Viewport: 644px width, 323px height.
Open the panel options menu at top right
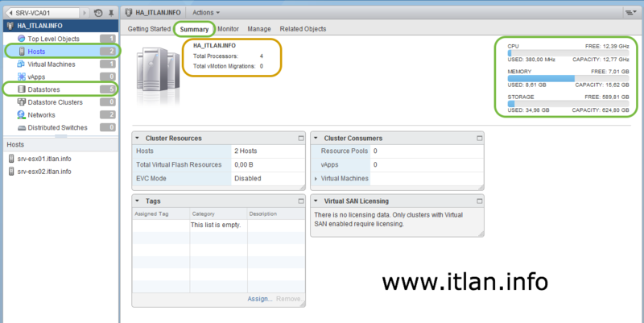click(x=629, y=13)
